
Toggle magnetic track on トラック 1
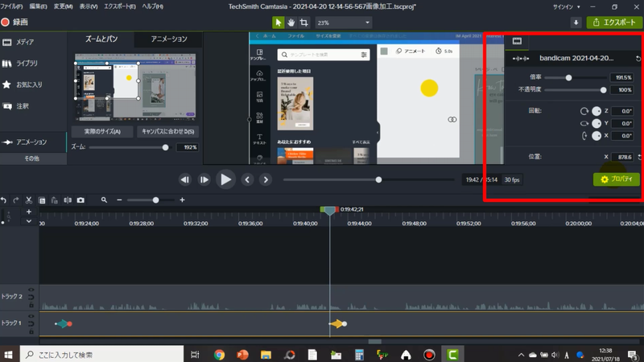(31, 324)
